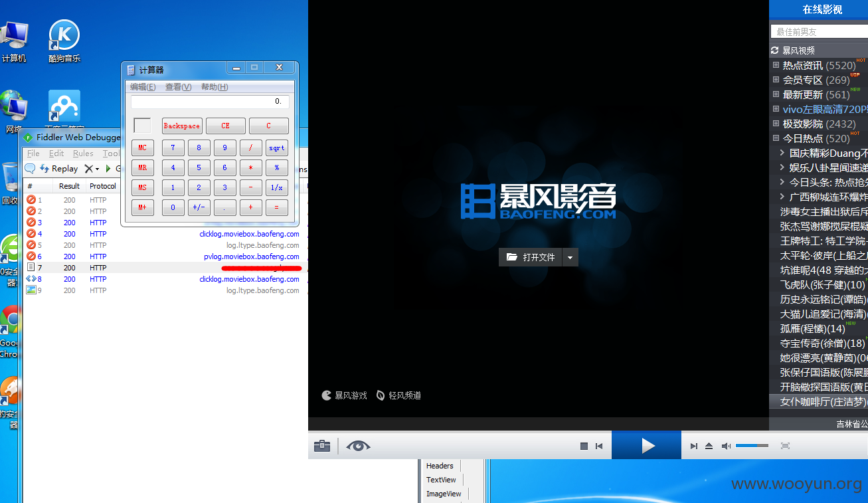Skip to previous track in Baofeng player
The image size is (868, 503).
pos(599,446)
